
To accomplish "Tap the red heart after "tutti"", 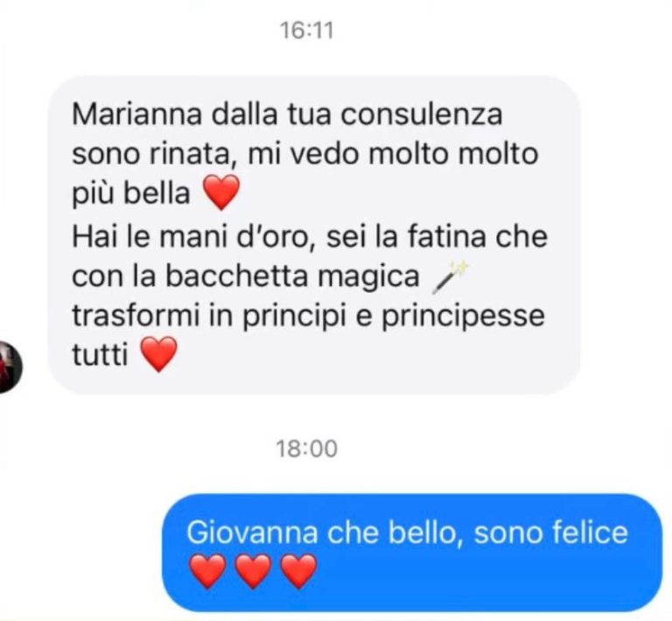I will click(x=159, y=353).
